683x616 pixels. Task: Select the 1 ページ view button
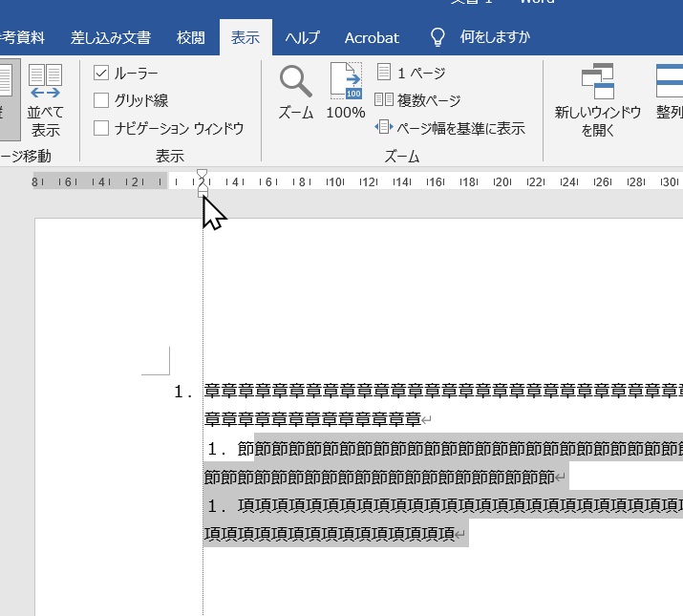pos(411,73)
